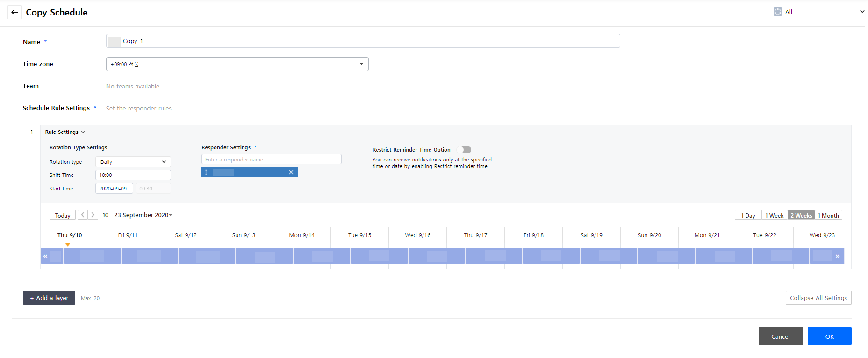Enable the Restrict Reminder Time Option toggle
The image size is (868, 358).
pyautogui.click(x=464, y=150)
